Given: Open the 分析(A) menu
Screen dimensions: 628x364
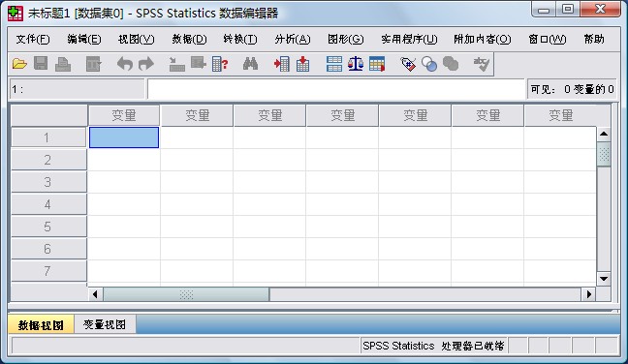Looking at the screenshot, I should point(293,39).
